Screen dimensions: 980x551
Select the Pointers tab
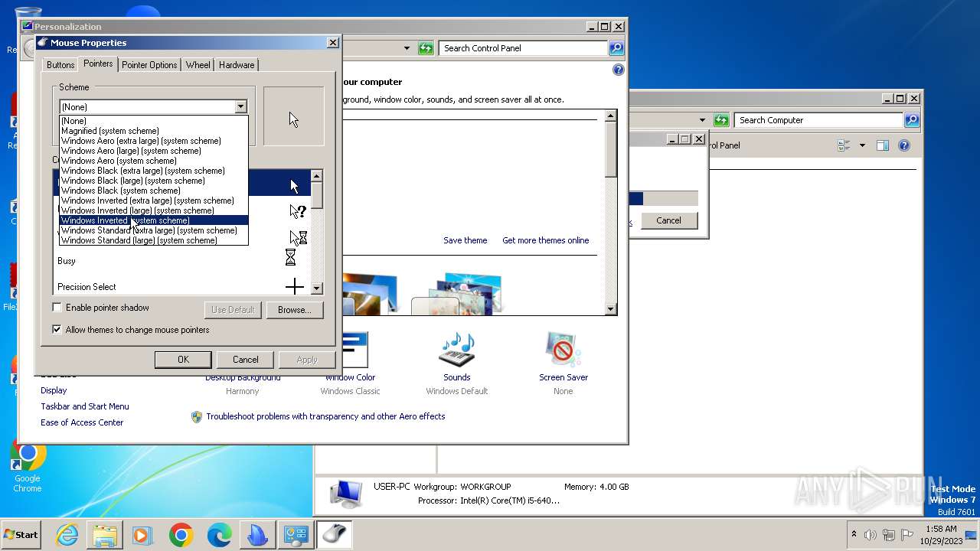[98, 64]
